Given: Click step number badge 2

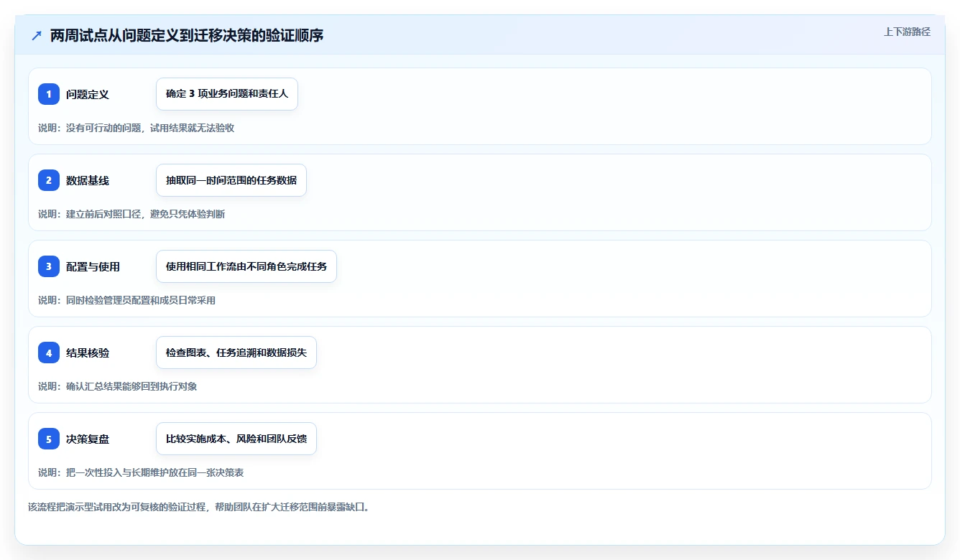Looking at the screenshot, I should pos(49,180).
